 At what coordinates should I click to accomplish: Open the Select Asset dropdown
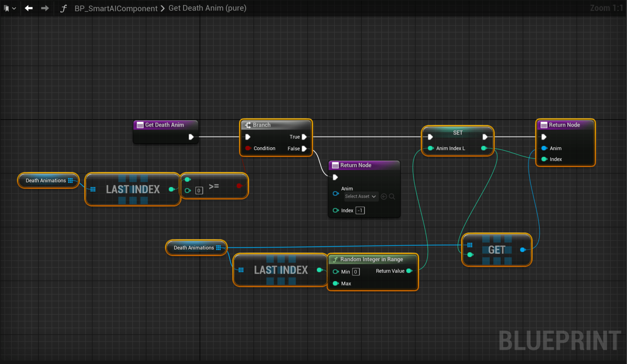pyautogui.click(x=360, y=196)
